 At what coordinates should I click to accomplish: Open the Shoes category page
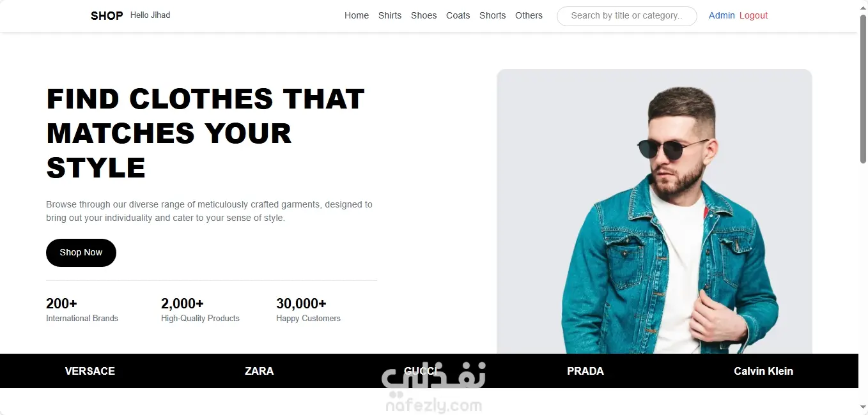[424, 15]
